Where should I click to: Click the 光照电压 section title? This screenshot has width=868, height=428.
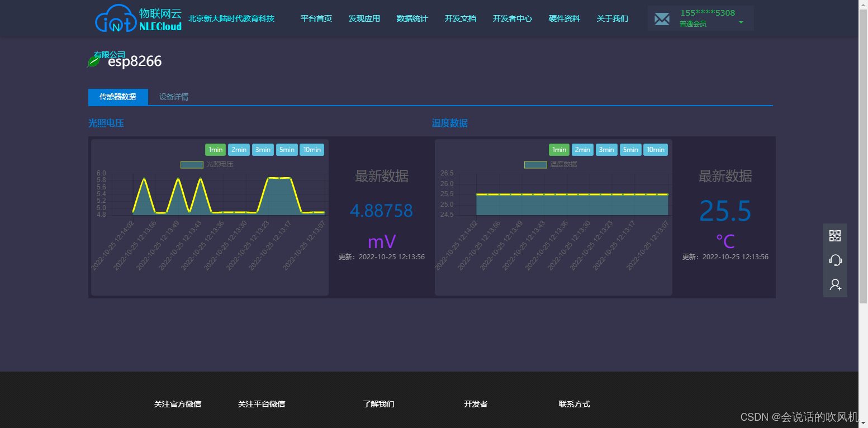[x=106, y=123]
